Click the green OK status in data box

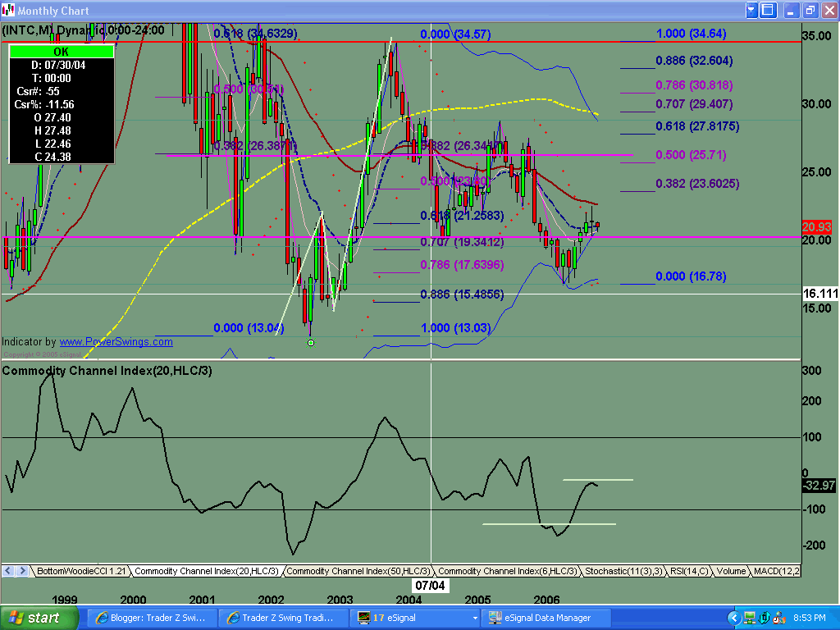[61, 52]
